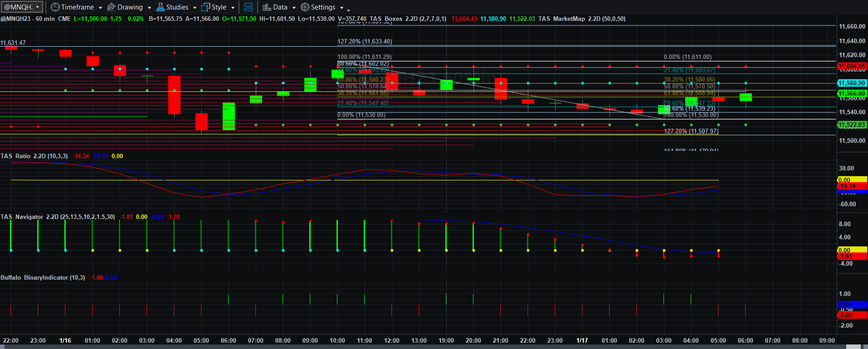868x349 pixels.
Task: Select the Buffalo BinaryIndicator study label
Action: (43, 277)
